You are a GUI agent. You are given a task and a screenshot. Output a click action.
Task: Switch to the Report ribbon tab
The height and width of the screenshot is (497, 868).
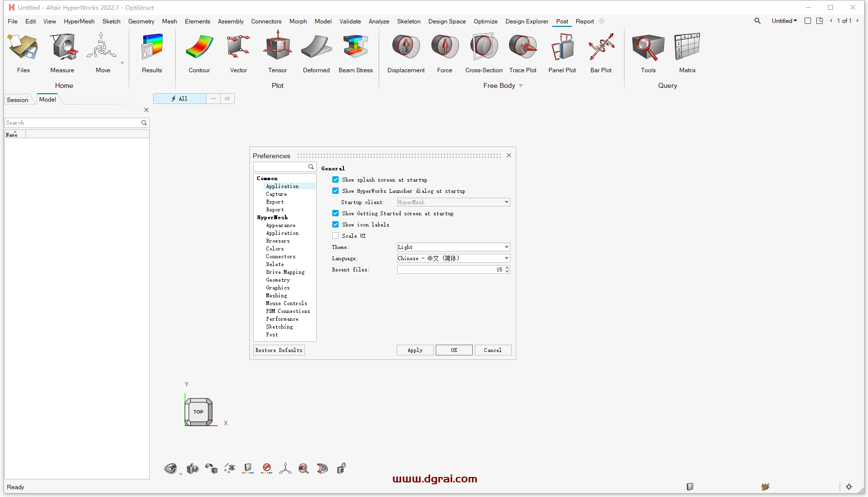pos(585,21)
